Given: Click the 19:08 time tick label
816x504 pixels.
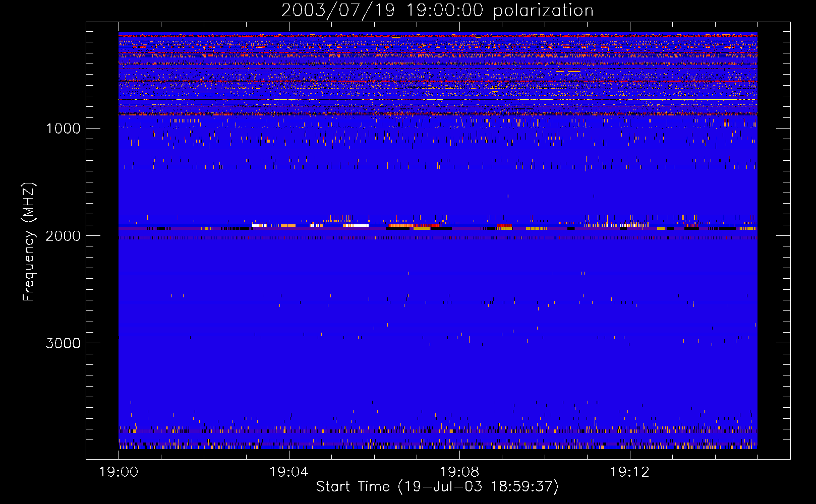Looking at the screenshot, I should pos(459,472).
